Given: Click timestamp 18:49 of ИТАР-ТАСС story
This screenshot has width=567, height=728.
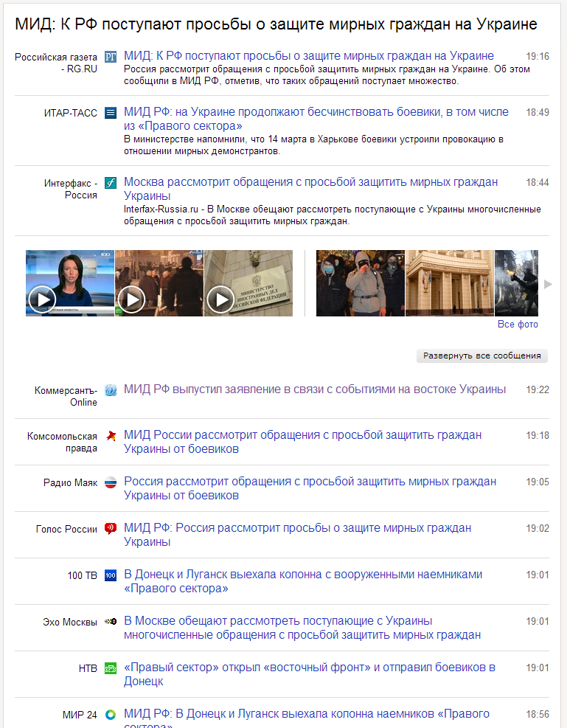Looking at the screenshot, I should coord(538,112).
